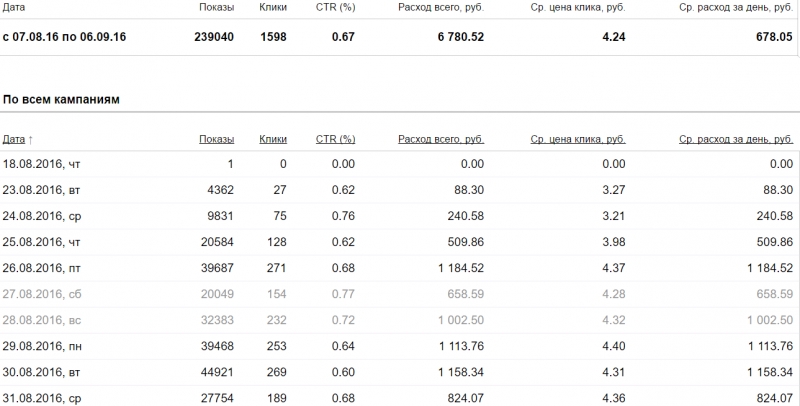Image resolution: width=800 pixels, height=406 pixels.
Task: Select the 24.08.2016, ср row date
Action: tap(42, 216)
